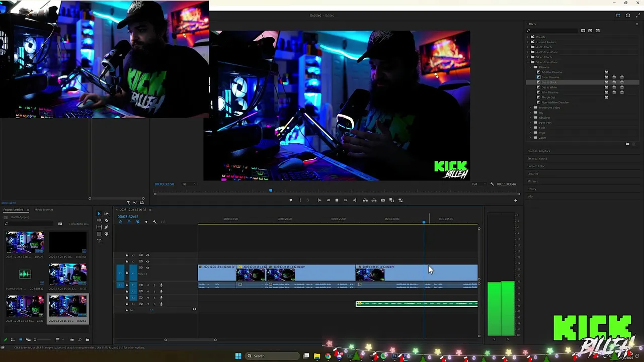Click Find magnifier in Project panel footer

80,340
